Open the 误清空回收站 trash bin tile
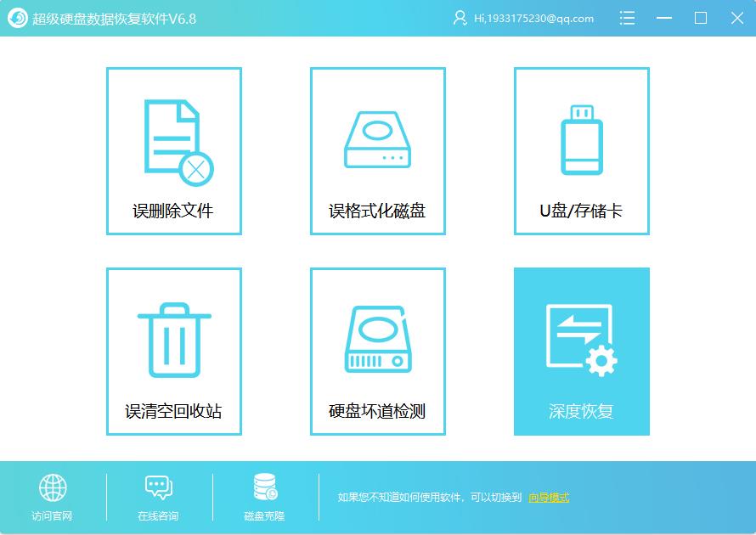Screen dimensions: 756x535 click(x=173, y=352)
